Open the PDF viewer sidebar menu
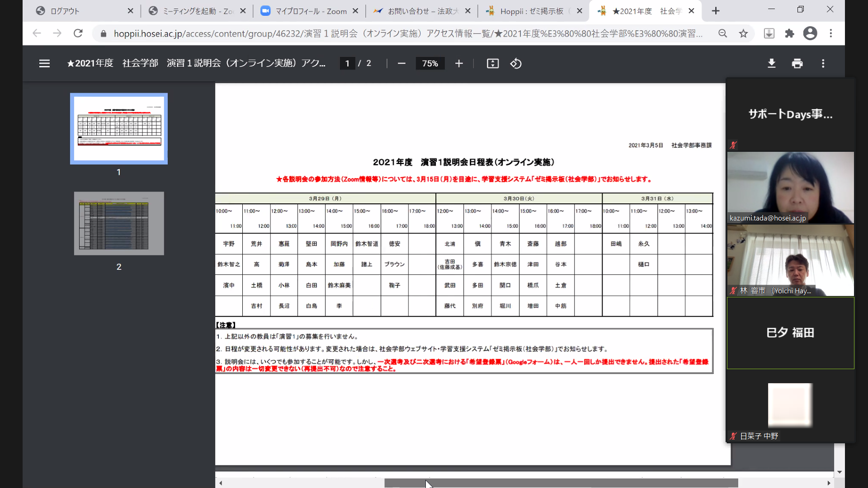Image resolution: width=868 pixels, height=488 pixels. pyautogui.click(x=44, y=64)
